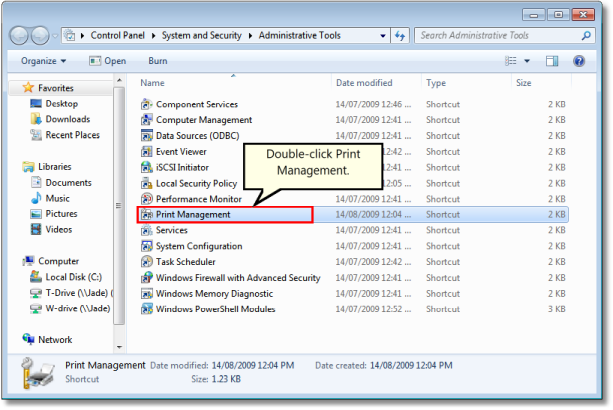Expand the arrow after Control Panel breadcrumb
The image size is (613, 410).
[154, 36]
